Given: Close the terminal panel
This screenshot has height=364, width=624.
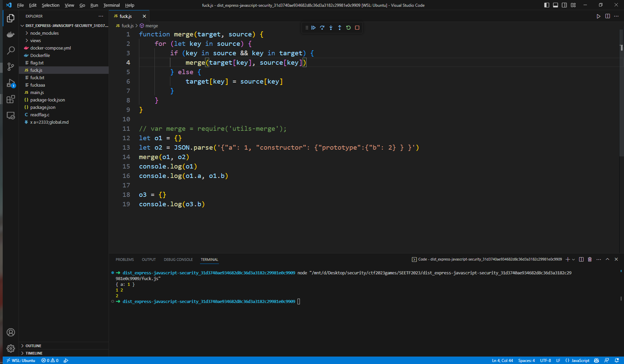Looking at the screenshot, I should [x=616, y=259].
